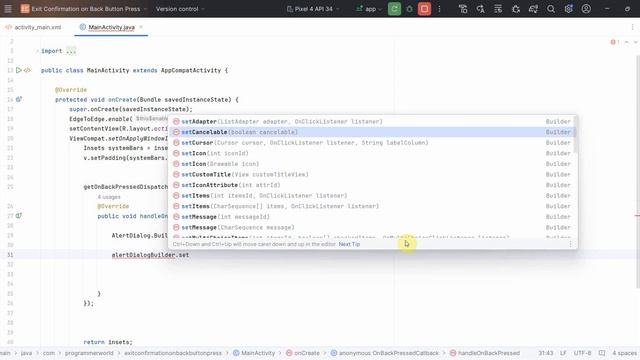The image size is (640, 360).
Task: Select setMessage(int messageId) completion
Action: (x=371, y=217)
